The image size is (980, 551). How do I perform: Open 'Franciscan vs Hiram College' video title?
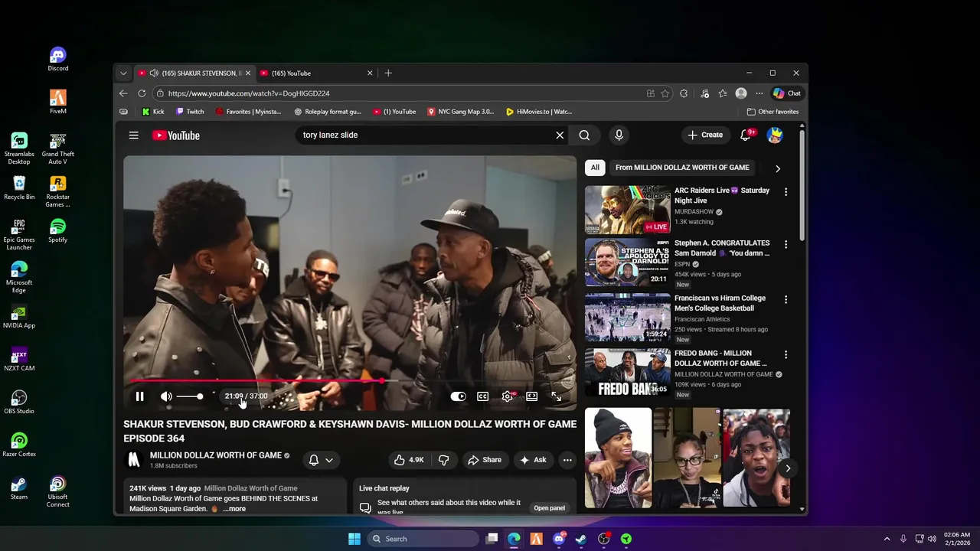(720, 303)
